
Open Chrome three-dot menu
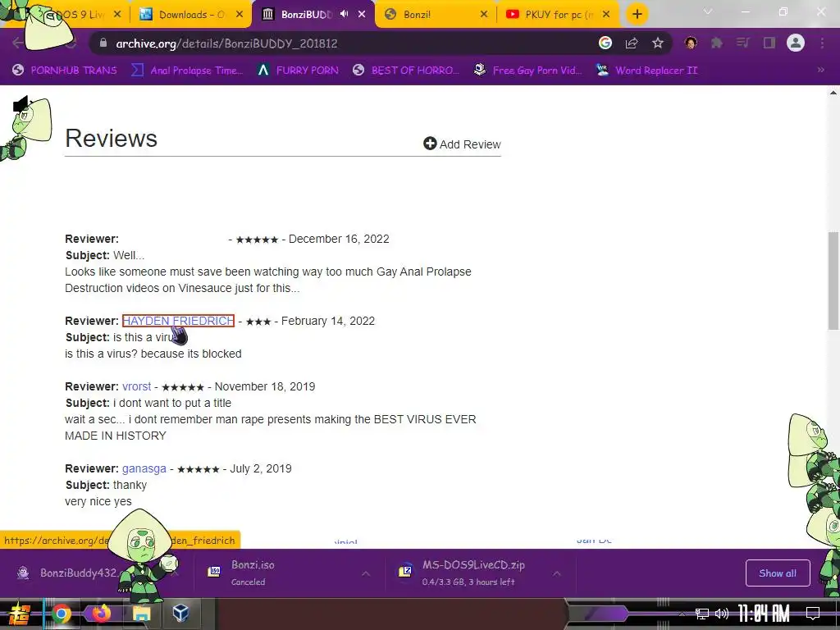[x=822, y=43]
